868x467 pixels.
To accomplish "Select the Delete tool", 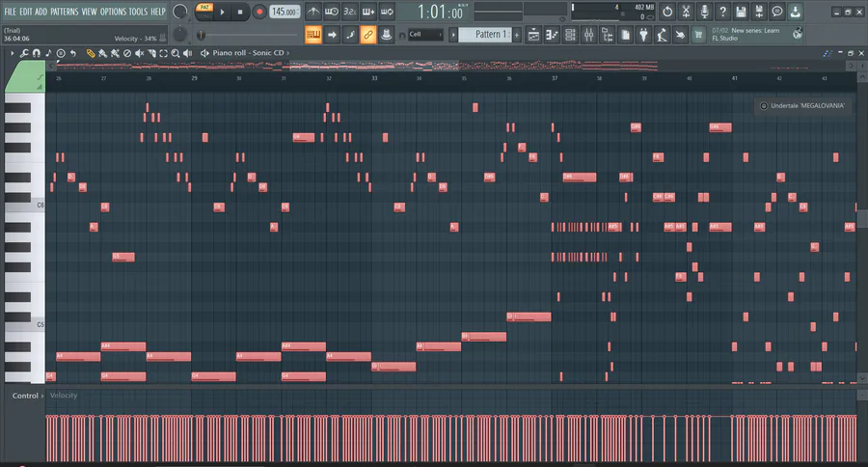I will pos(126,53).
